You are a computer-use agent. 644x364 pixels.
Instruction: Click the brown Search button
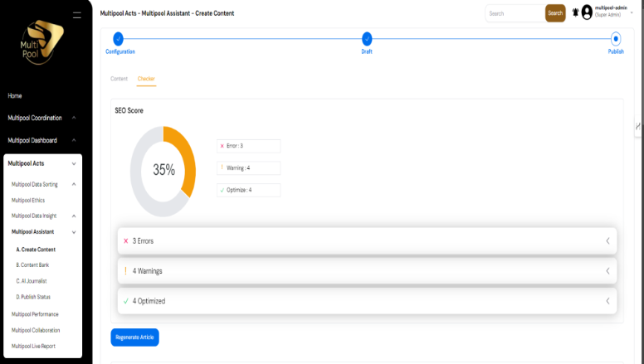tap(555, 13)
